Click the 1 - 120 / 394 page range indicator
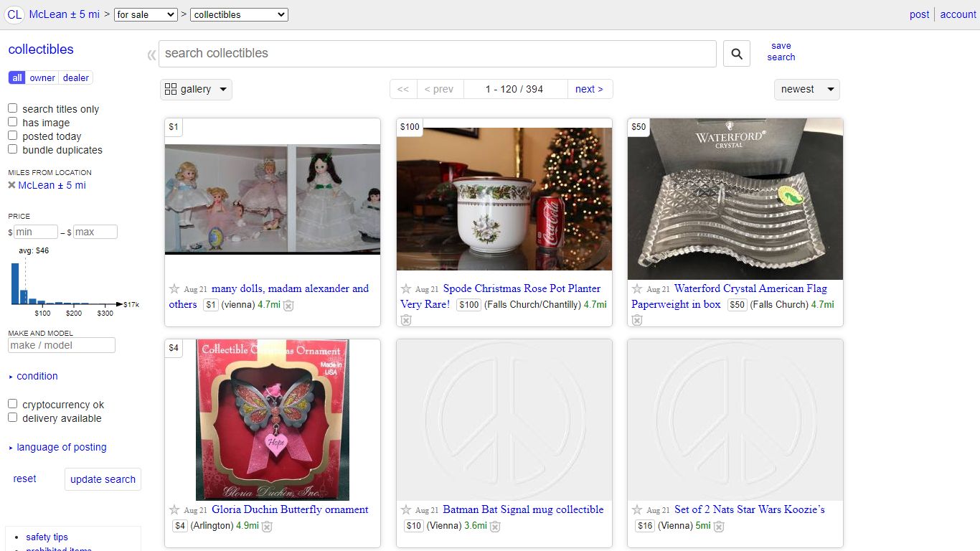The width and height of the screenshot is (980, 551). click(x=515, y=89)
